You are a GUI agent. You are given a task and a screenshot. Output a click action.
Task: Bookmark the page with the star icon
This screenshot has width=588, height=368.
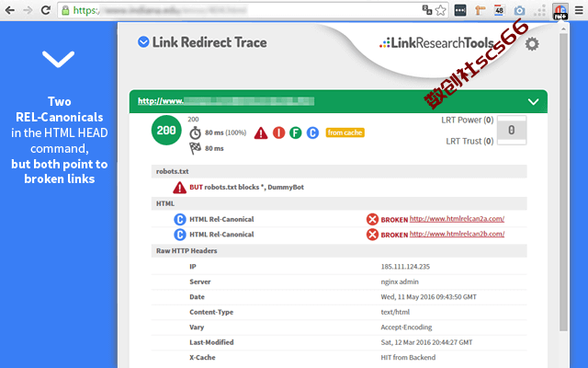tap(441, 10)
